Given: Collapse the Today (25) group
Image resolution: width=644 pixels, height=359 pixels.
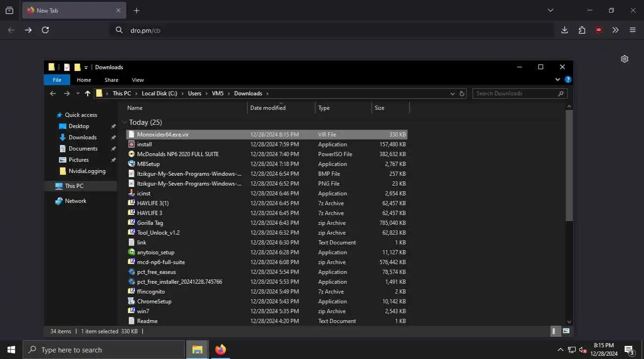Looking at the screenshot, I should tap(124, 122).
